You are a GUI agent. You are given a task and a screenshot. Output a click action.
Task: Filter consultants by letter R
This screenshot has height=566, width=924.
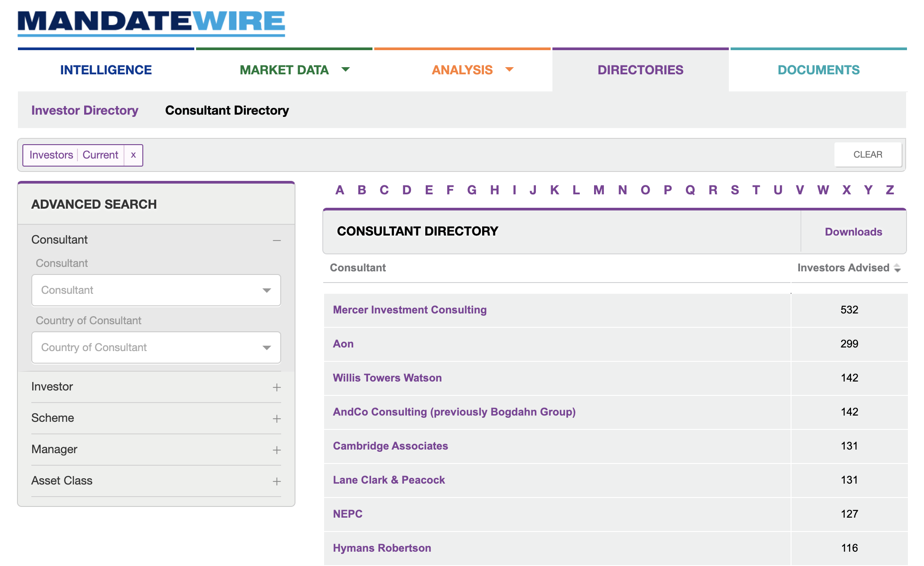[x=713, y=190]
